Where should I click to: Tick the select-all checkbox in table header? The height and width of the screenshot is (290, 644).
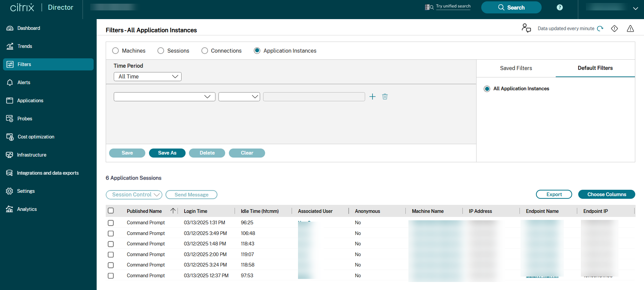coord(111,211)
